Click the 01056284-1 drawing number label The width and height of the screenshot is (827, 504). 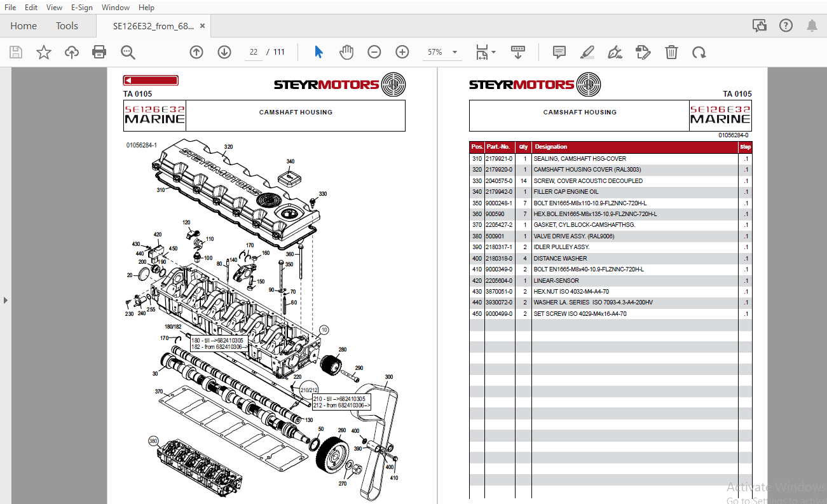[141, 146]
